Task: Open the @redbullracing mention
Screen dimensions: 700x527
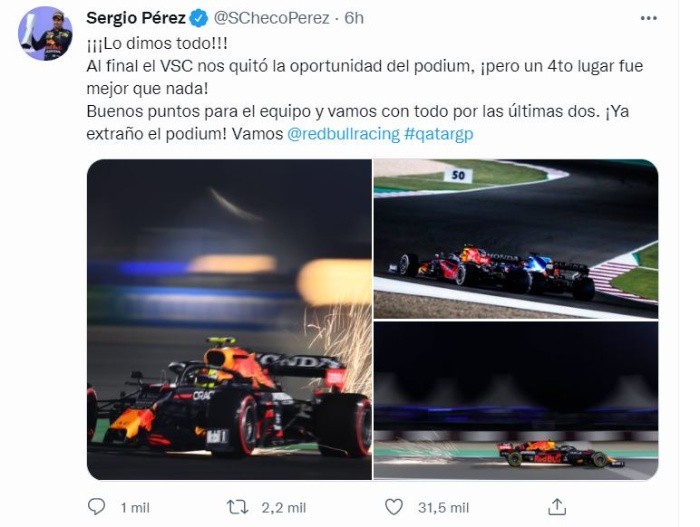Action: pos(343,133)
